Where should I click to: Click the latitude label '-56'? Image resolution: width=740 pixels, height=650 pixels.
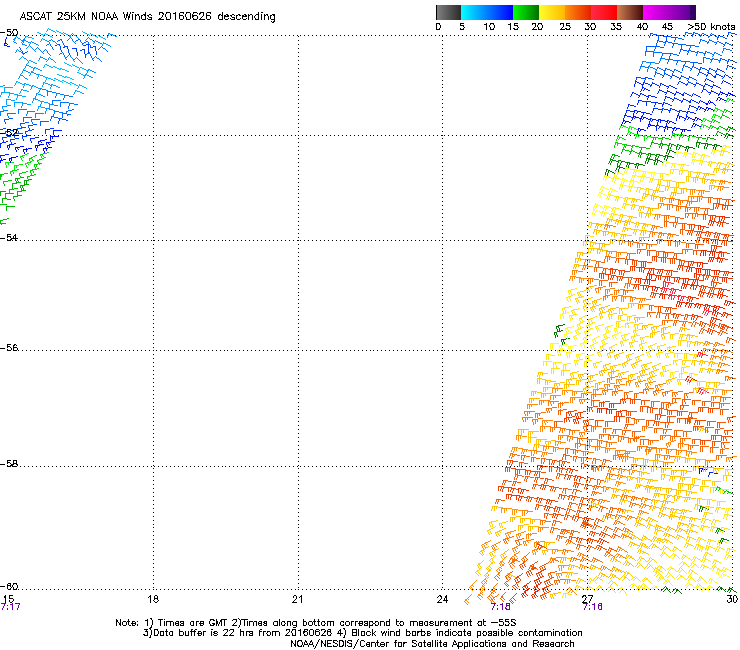[9, 348]
